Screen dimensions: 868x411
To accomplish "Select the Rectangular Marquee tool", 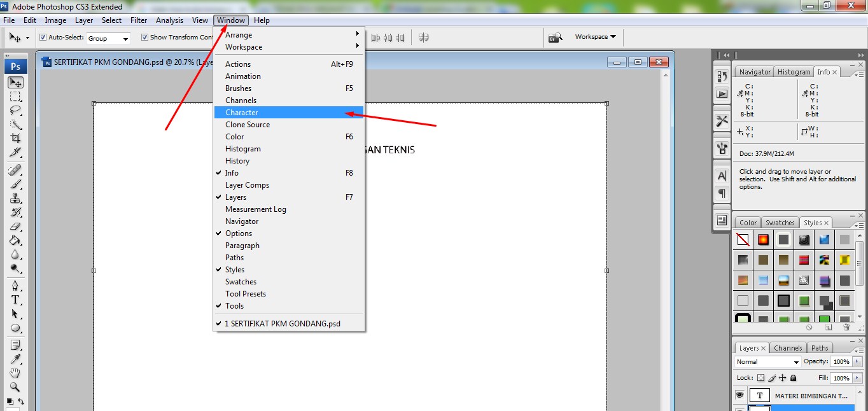I will click(15, 97).
